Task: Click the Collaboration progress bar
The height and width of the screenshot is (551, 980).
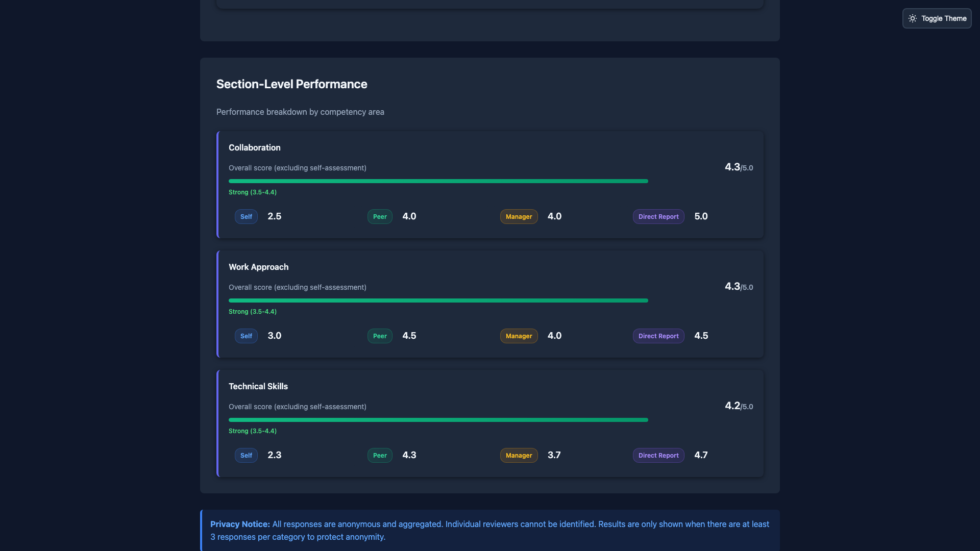Action: coord(438,181)
